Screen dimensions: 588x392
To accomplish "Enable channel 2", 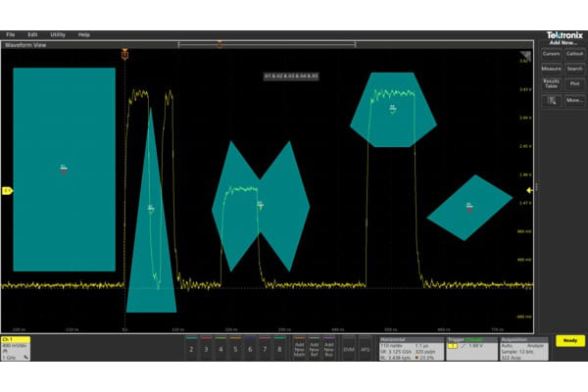I will point(191,348).
